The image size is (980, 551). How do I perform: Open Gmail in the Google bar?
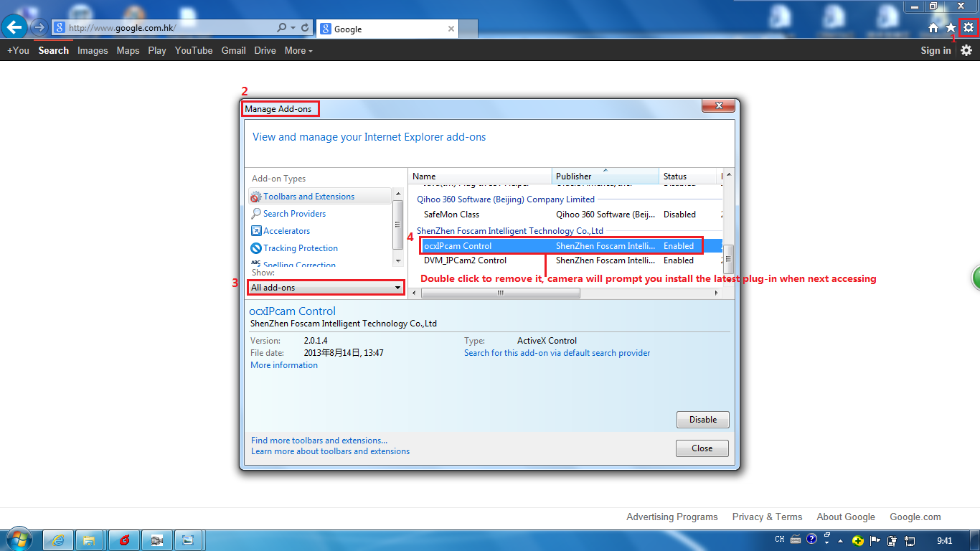234,50
